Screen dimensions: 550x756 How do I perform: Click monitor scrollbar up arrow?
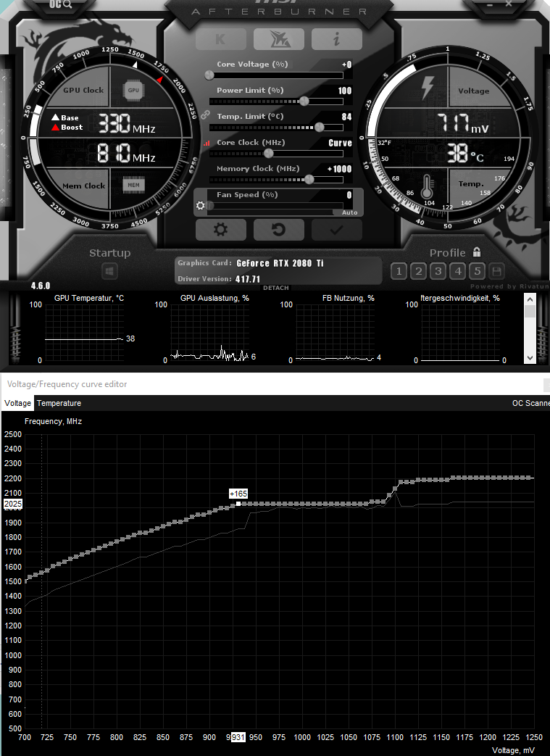[x=530, y=299]
